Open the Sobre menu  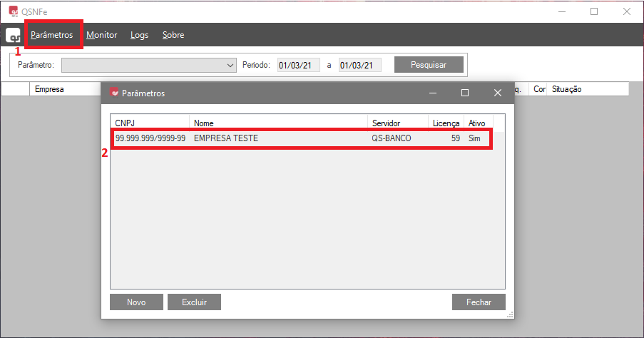[x=173, y=35]
